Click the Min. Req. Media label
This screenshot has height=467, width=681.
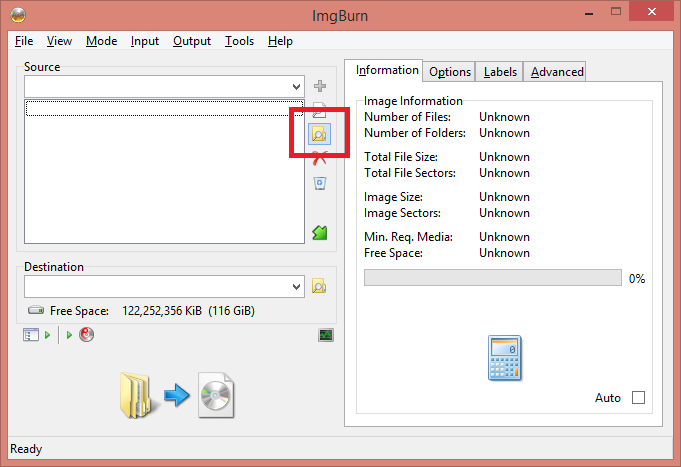click(408, 237)
